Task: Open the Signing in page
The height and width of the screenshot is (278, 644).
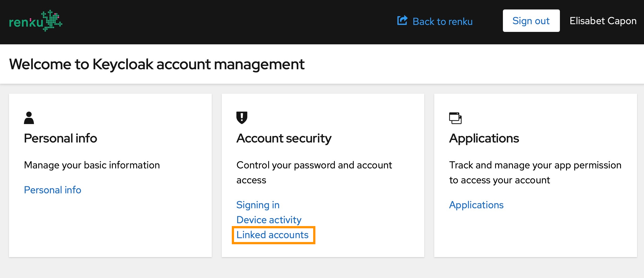Action: (258, 205)
